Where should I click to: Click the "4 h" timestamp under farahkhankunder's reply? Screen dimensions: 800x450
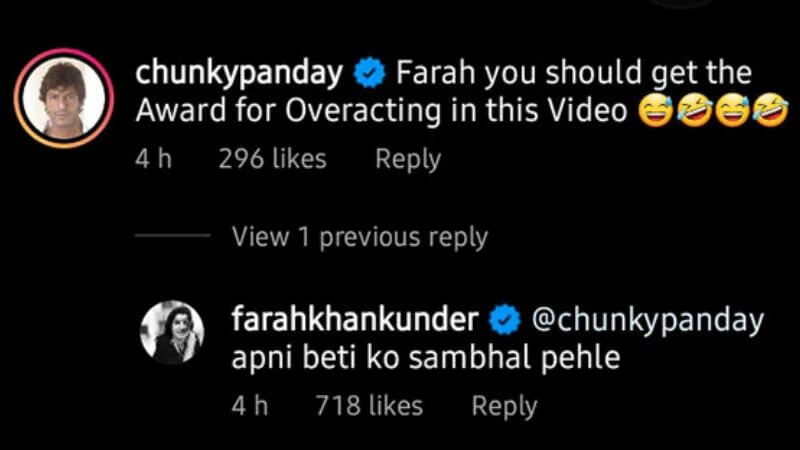tap(250, 405)
